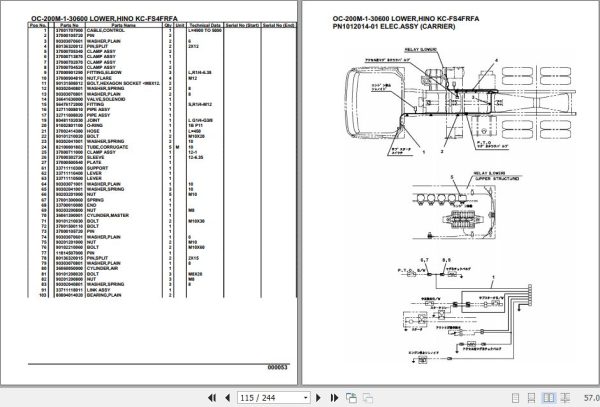Select the TUBE,CORRUGATE row
The height and width of the screenshot is (407, 600).
point(162,147)
